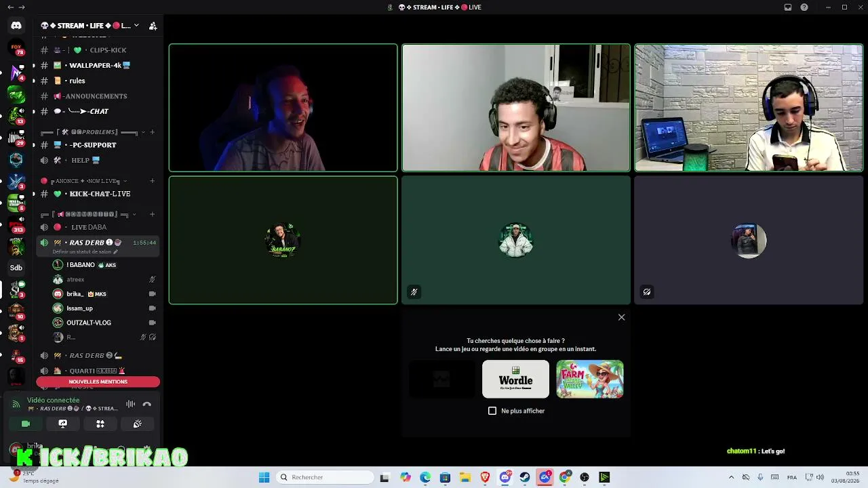Select OUTZALT-VLOG in the voice list
868x488 pixels.
click(104, 323)
